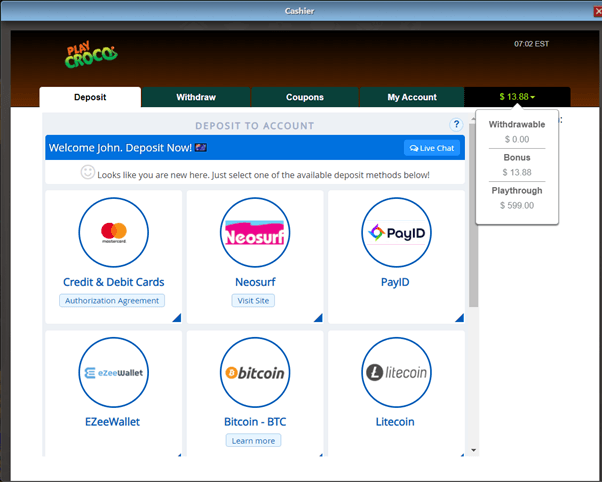Click the Credit & Debit Cards link
The width and height of the screenshot is (602, 482).
pyautogui.click(x=114, y=282)
